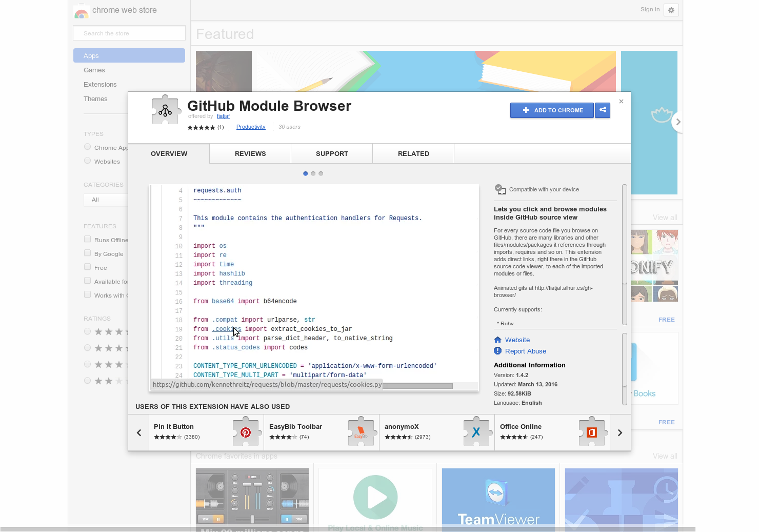Viewport: 759px width, 532px height.
Task: Select the second screenshot carousel dot
Action: point(313,173)
